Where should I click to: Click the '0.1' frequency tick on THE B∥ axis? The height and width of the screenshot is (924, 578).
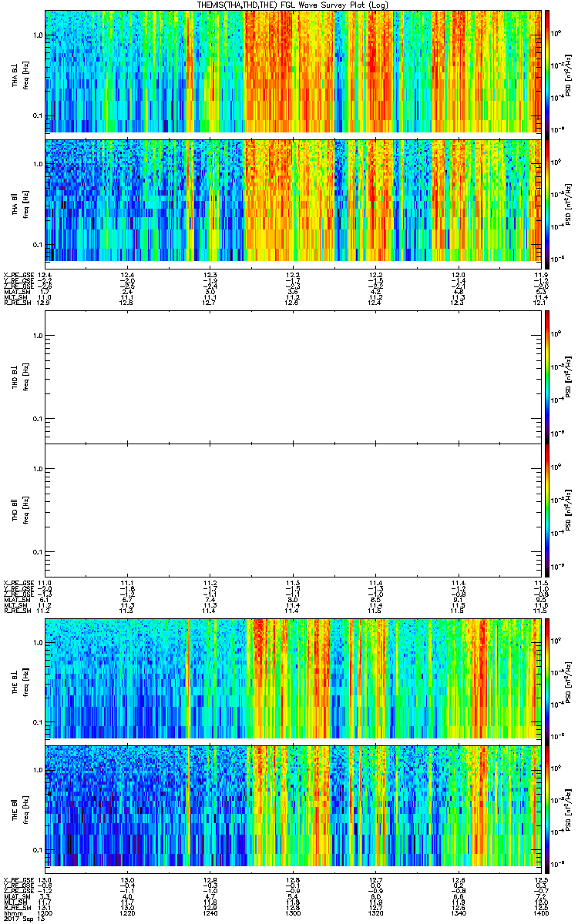point(37,850)
